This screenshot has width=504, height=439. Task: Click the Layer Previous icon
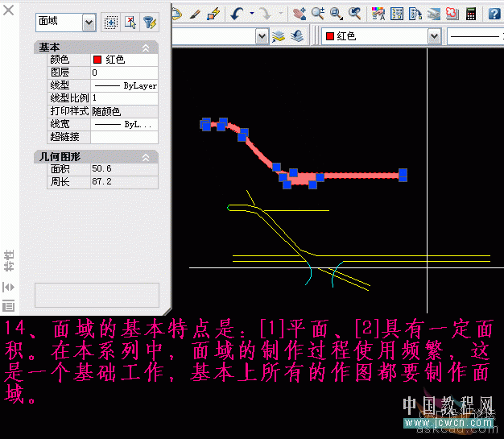(x=298, y=36)
